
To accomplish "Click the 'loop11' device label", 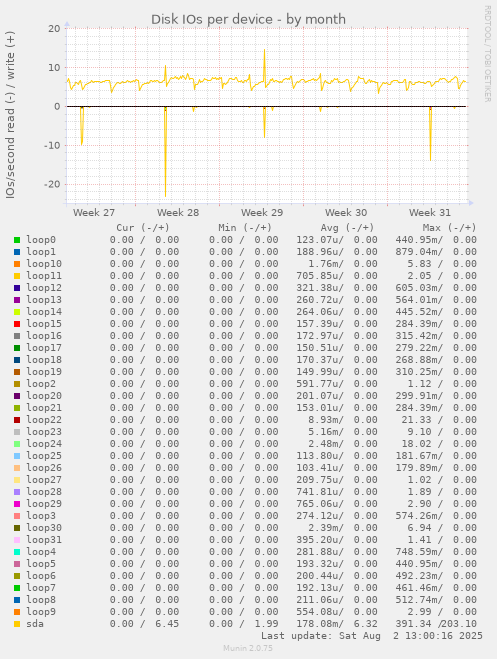I will click(x=44, y=276).
